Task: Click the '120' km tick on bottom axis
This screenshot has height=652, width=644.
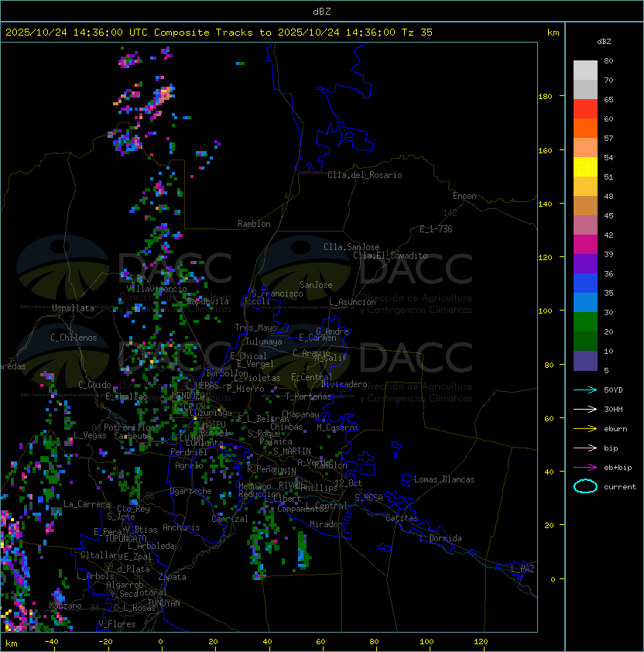Action: (481, 642)
